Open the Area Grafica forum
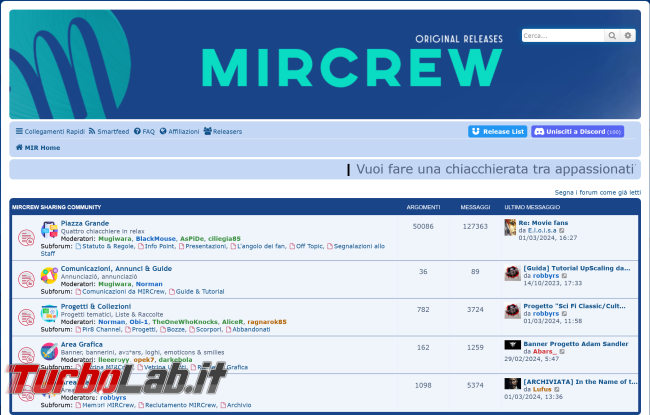 pos(82,344)
